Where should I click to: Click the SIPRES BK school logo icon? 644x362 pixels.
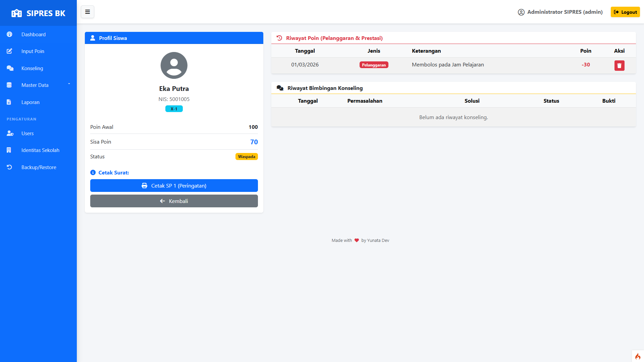16,13
